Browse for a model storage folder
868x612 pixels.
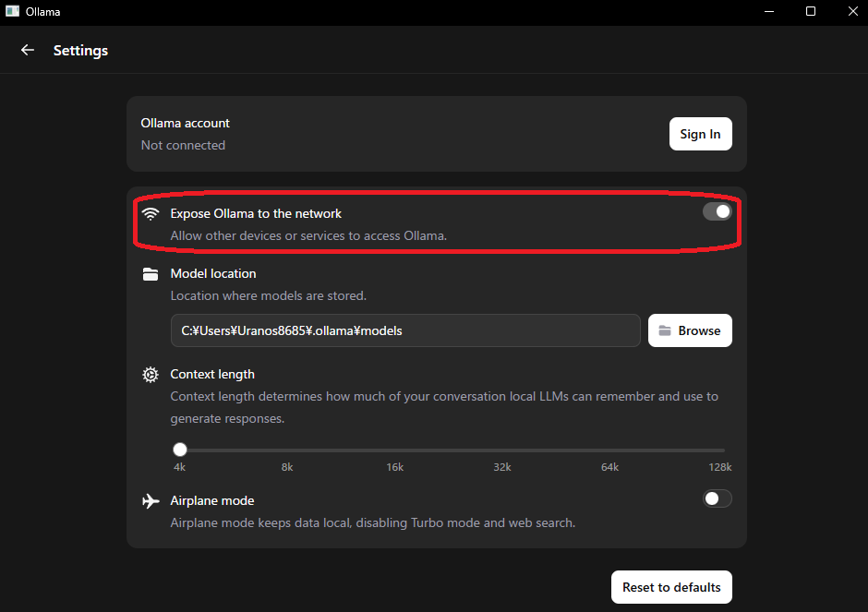tap(690, 330)
